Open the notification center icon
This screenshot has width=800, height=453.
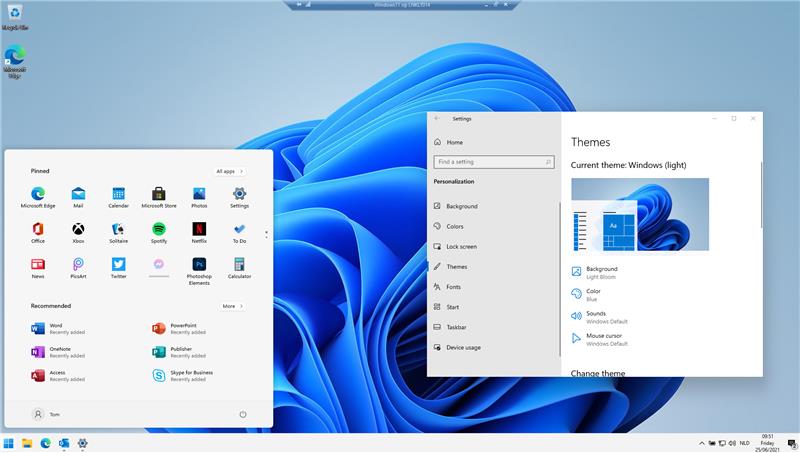coord(791,444)
